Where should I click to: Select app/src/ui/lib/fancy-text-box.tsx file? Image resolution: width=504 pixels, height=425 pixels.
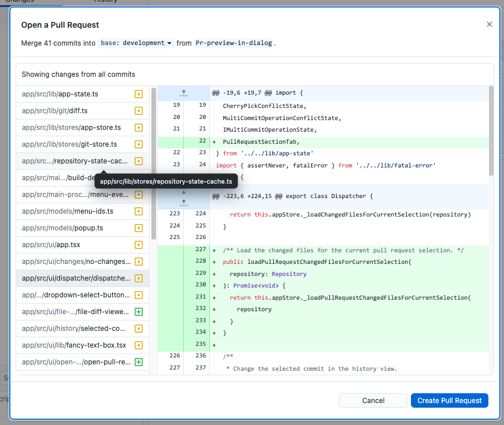[83, 345]
